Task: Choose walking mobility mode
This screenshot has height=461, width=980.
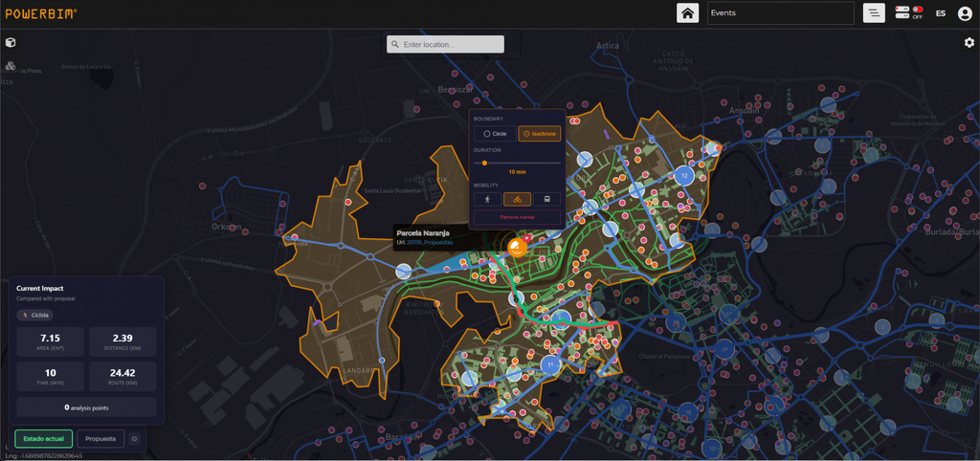Action: (487, 199)
